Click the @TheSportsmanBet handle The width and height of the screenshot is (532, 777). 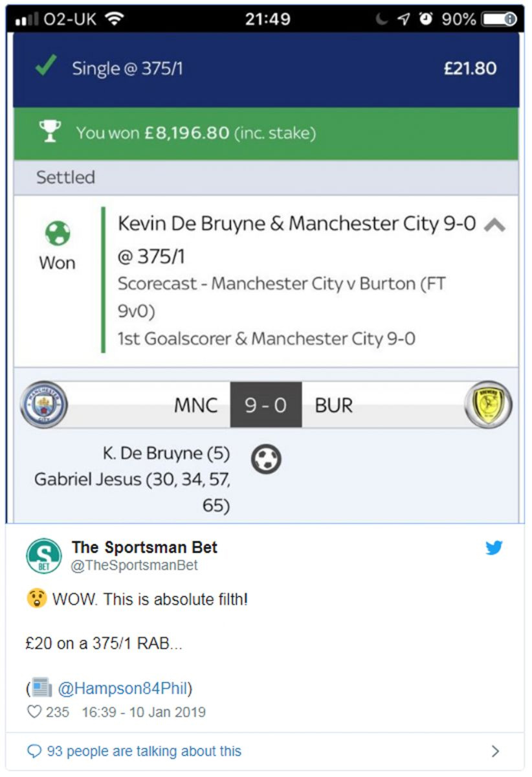[135, 565]
